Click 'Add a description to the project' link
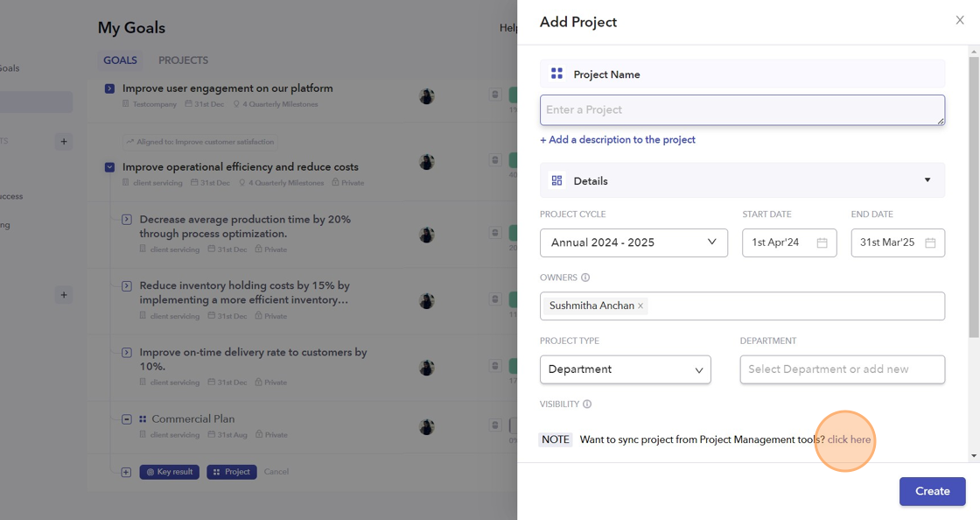Viewport: 980px width, 520px height. click(618, 140)
